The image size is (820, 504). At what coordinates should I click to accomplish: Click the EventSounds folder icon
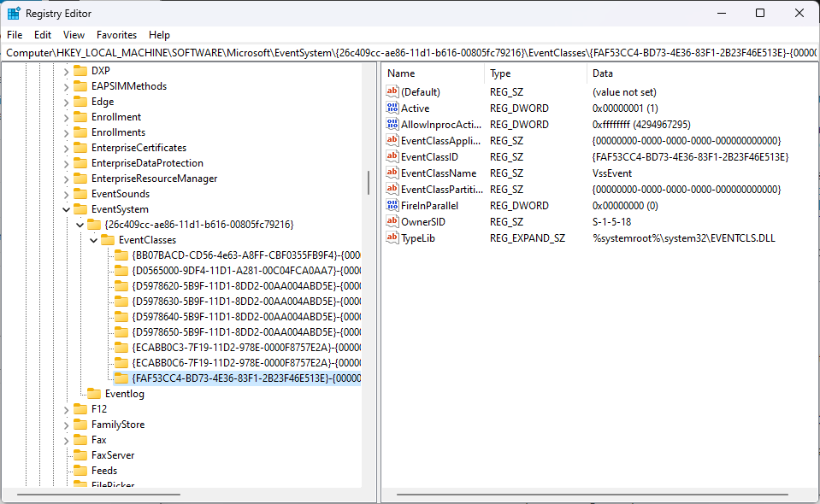80,194
